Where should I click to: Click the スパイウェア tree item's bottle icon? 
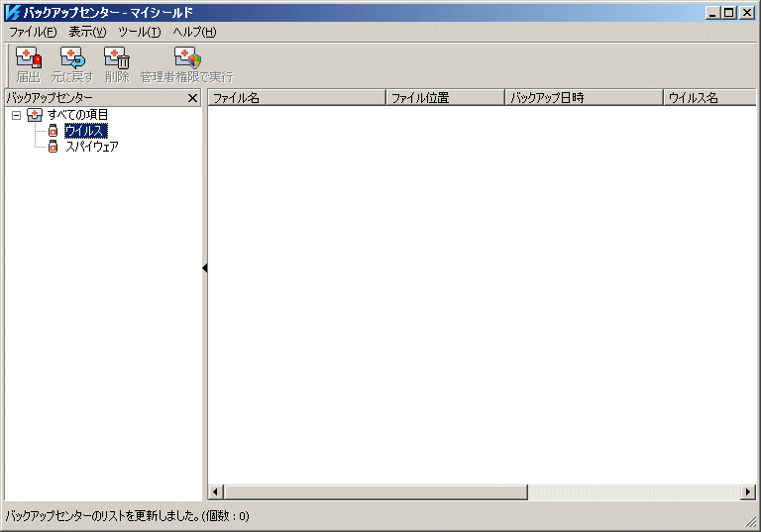coord(53,146)
